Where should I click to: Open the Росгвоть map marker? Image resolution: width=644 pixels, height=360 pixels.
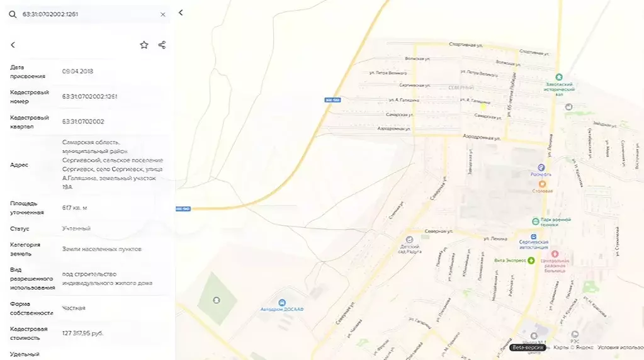tap(541, 167)
